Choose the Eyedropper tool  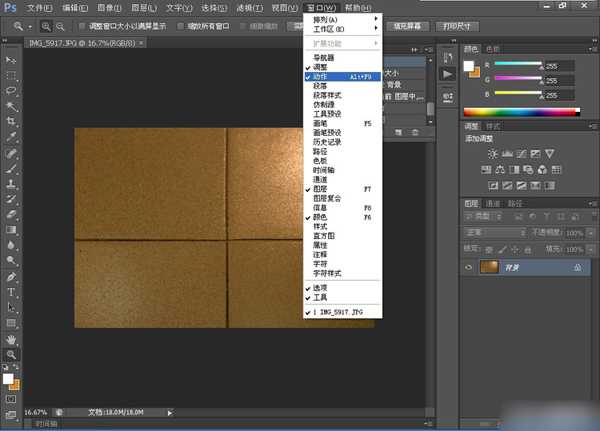12,136
